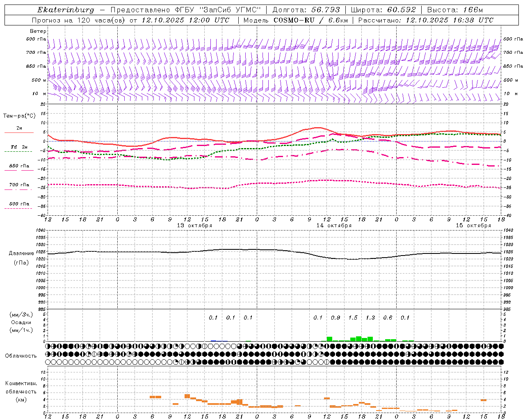Click the "Рассчитано: 12.10.2025 16:38 UTC" timestamp

[x=426, y=20]
